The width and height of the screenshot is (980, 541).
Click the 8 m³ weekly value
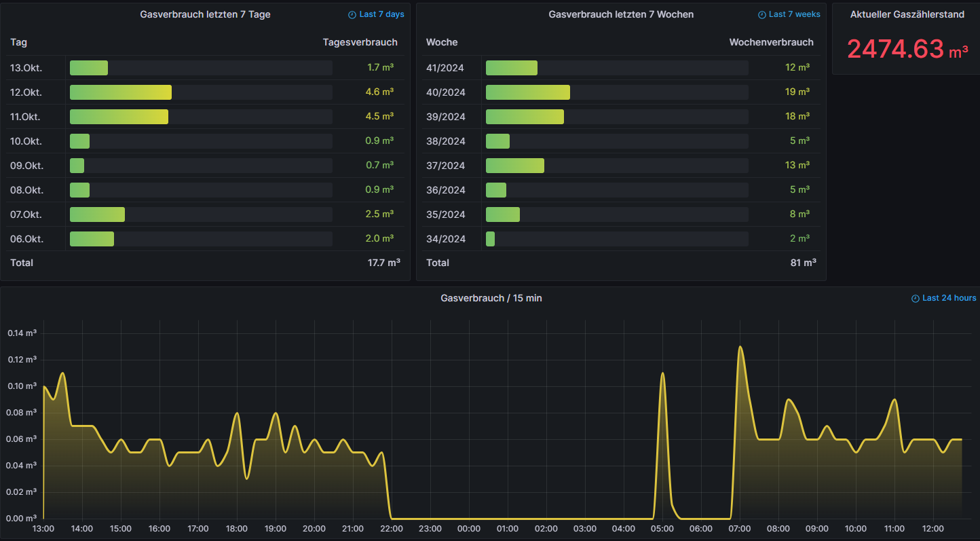[800, 214]
